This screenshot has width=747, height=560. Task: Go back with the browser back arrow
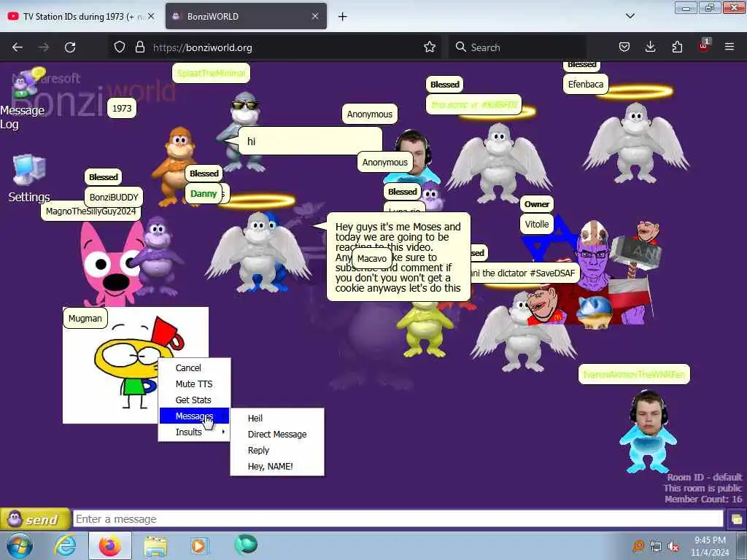(18, 47)
